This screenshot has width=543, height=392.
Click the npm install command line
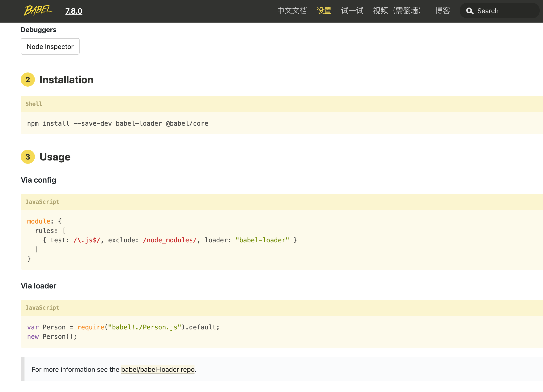[x=118, y=124]
